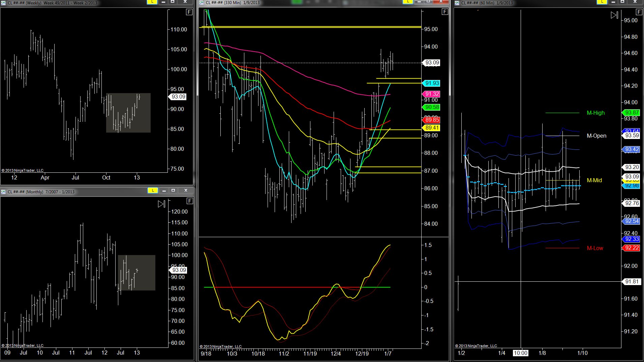The height and width of the screenshot is (362, 644).
Task: Click the 93.20 price marker
Action: (x=631, y=167)
